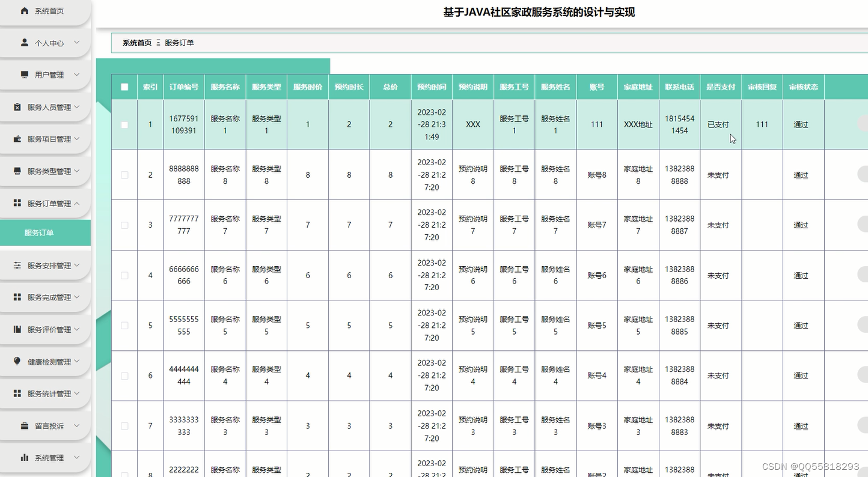Select the 服务订单 submenu item

(45, 232)
